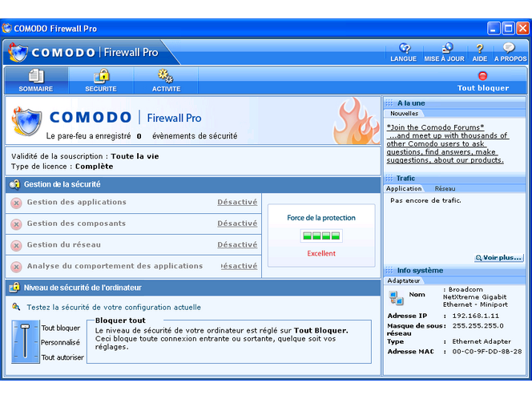Click the Pas encore de trafic message
Viewport: 532px width, 399px height.
point(425,201)
